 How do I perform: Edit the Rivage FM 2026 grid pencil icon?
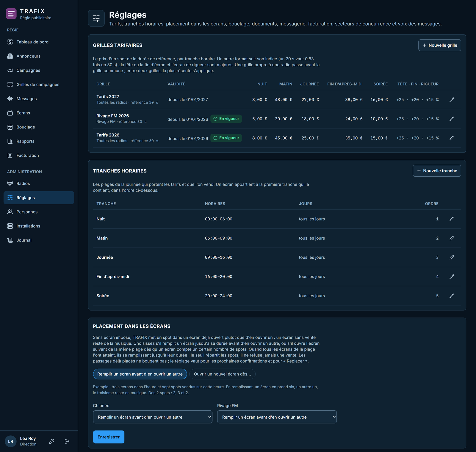tap(452, 119)
